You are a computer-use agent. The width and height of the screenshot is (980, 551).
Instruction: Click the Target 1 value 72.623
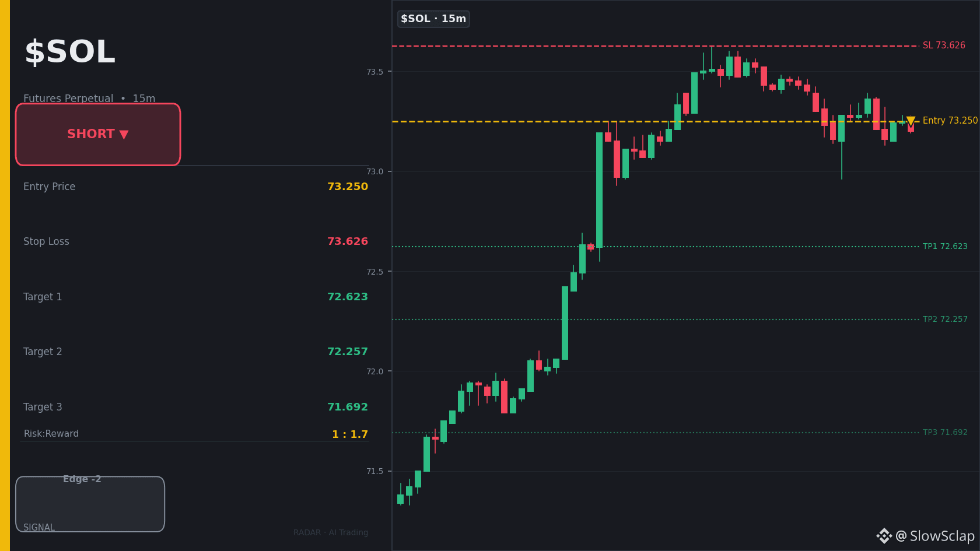pos(348,297)
